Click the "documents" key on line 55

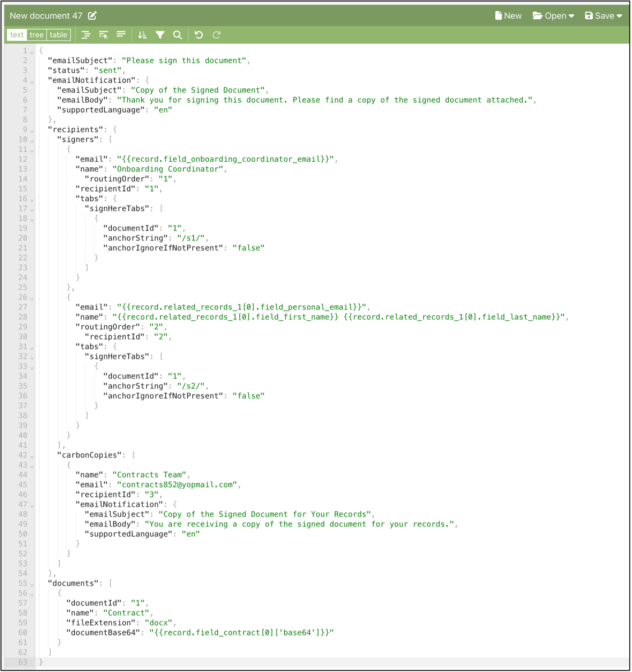pos(73,584)
